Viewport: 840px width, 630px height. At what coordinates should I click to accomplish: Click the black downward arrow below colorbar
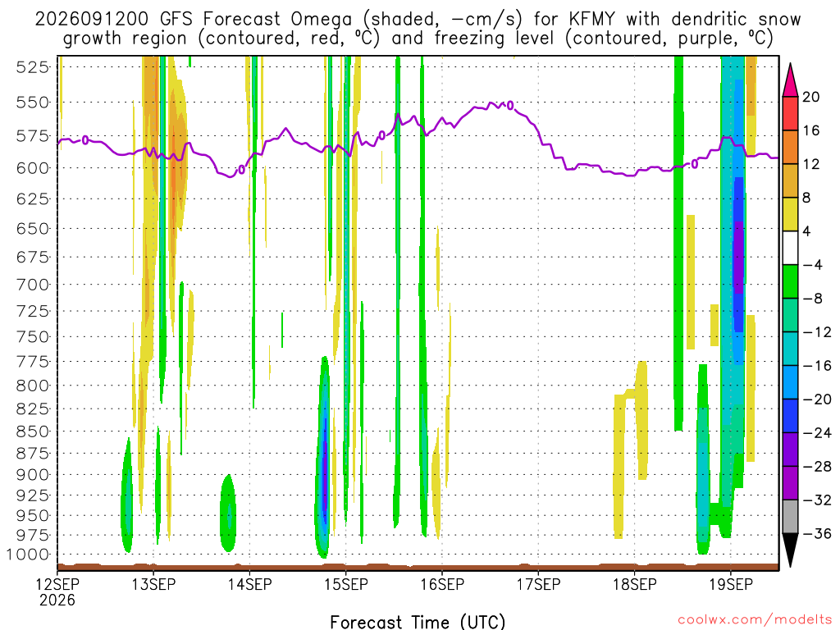tap(790, 550)
